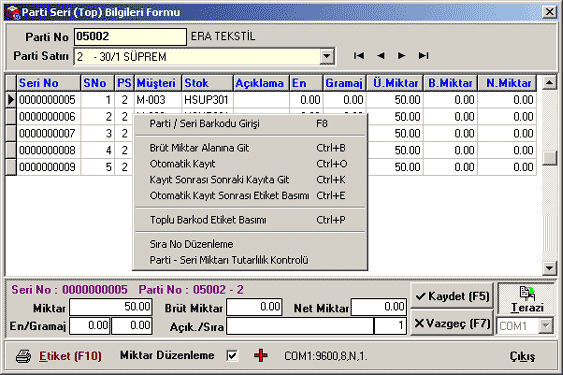The width and height of the screenshot is (563, 375).
Task: Click the app icon in title bar
Action: pyautogui.click(x=13, y=12)
